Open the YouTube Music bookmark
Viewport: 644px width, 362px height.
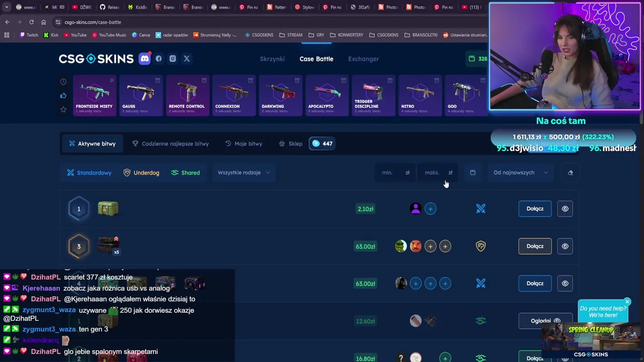click(109, 35)
